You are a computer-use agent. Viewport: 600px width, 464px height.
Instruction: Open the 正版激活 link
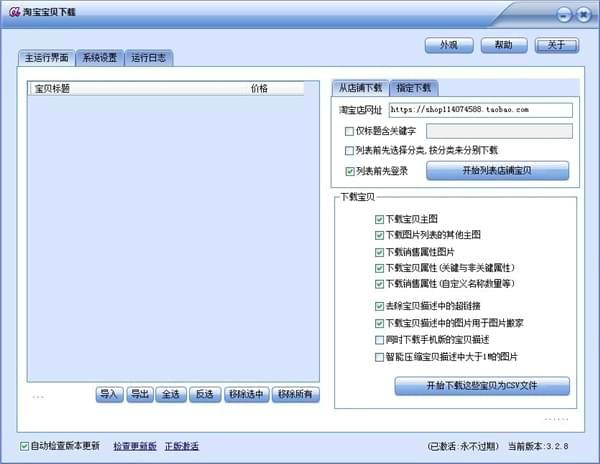(181, 446)
